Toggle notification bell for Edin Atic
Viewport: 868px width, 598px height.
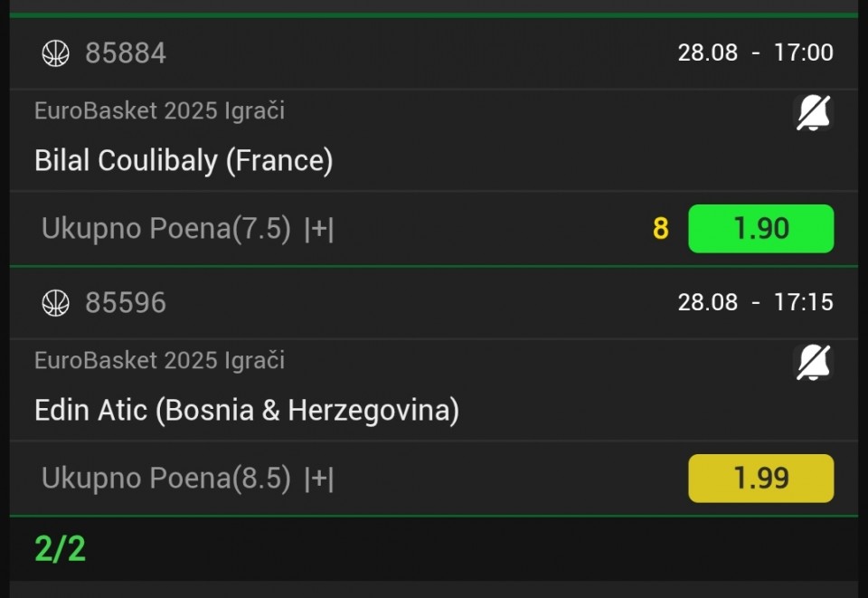[813, 363]
